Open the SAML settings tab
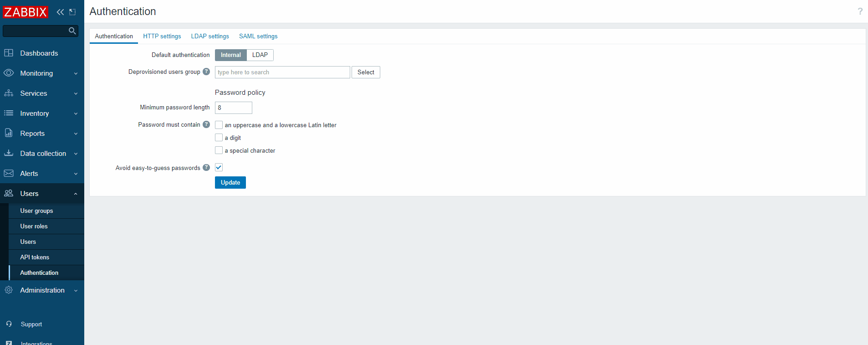 [258, 36]
